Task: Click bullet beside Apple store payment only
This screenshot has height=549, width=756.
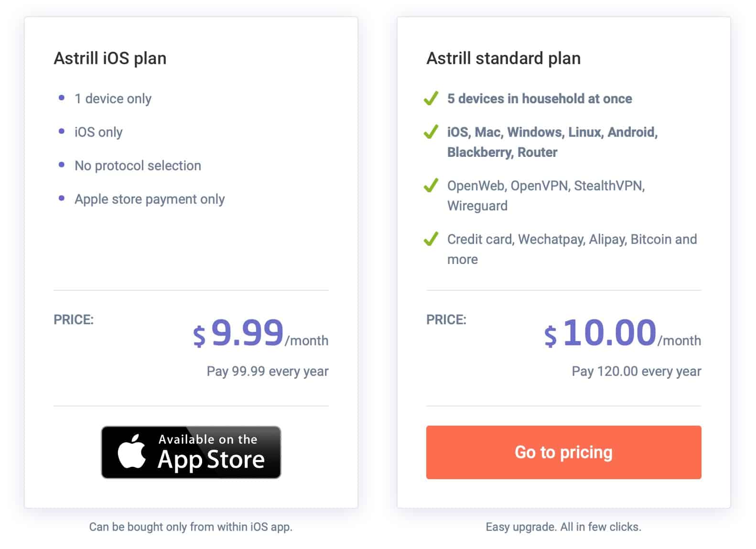Action: 61,198
